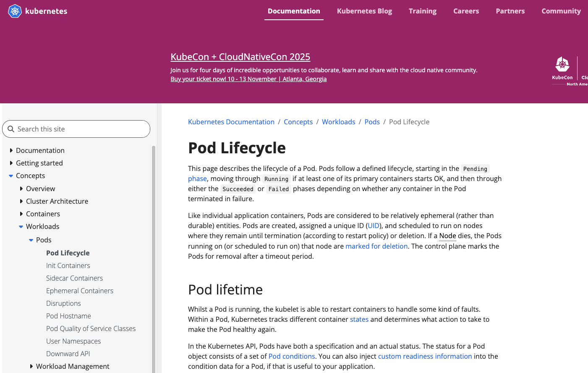Click the Pod Lifecycle page title
The height and width of the screenshot is (373, 588).
point(237,148)
